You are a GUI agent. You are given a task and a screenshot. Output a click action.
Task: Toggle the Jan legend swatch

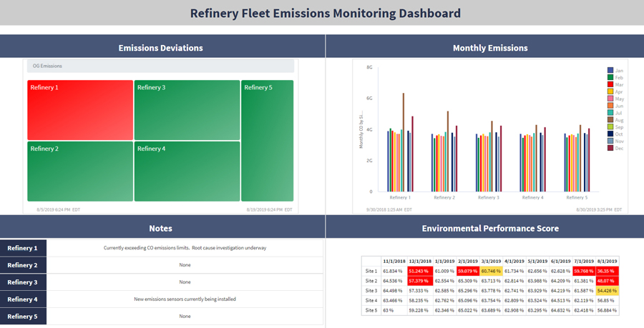click(x=610, y=71)
